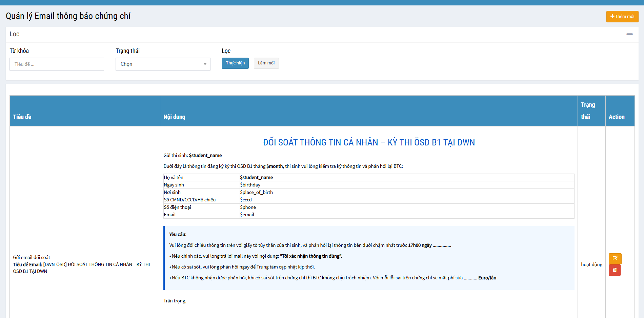Click the $phone value cell

(x=248, y=207)
